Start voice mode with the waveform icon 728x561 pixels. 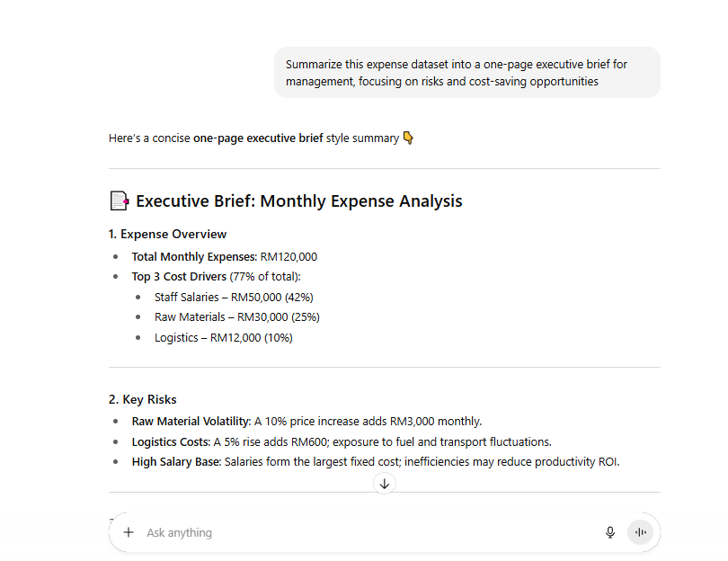(641, 532)
